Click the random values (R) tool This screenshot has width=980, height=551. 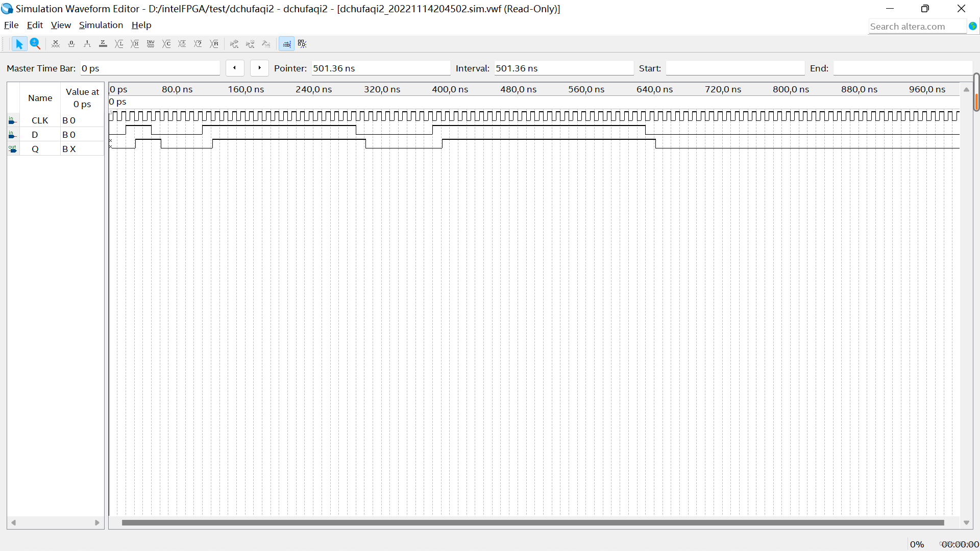coord(214,44)
